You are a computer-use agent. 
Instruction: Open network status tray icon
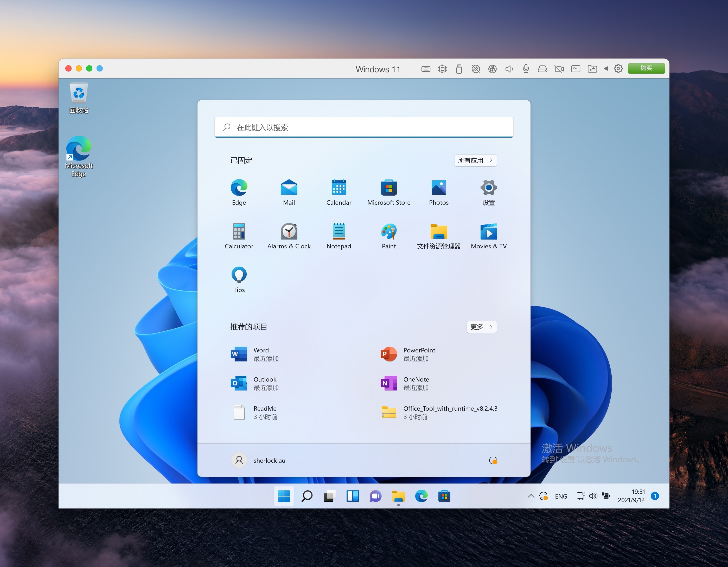581,496
